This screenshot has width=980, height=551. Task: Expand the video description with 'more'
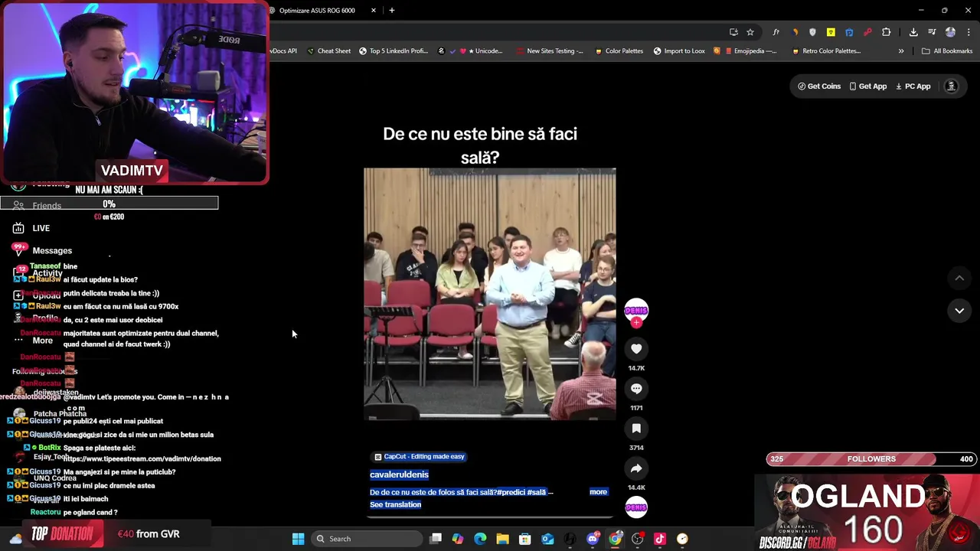(x=598, y=492)
